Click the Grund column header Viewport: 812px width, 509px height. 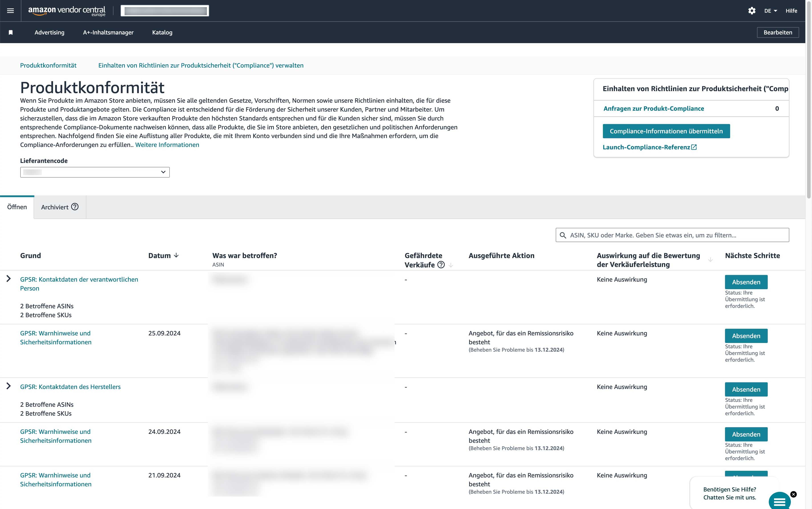(x=31, y=256)
